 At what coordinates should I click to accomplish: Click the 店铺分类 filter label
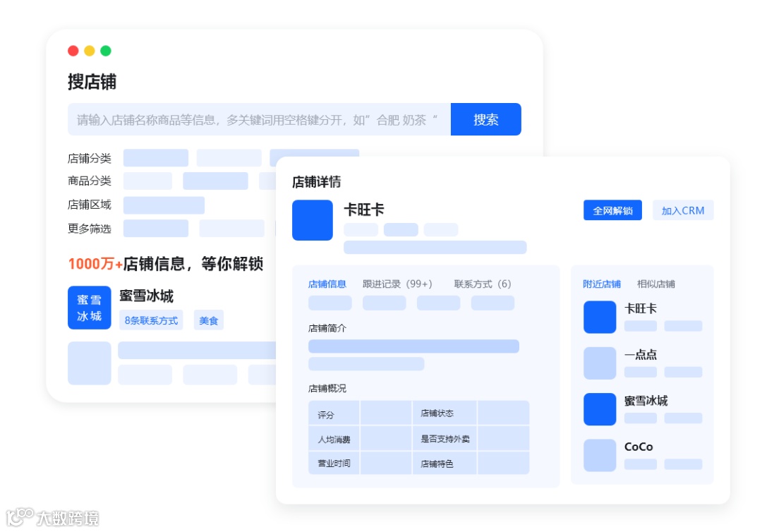pos(90,158)
